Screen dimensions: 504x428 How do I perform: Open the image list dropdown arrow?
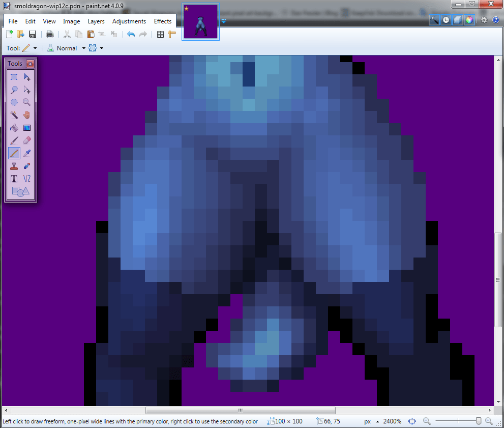coord(224,21)
